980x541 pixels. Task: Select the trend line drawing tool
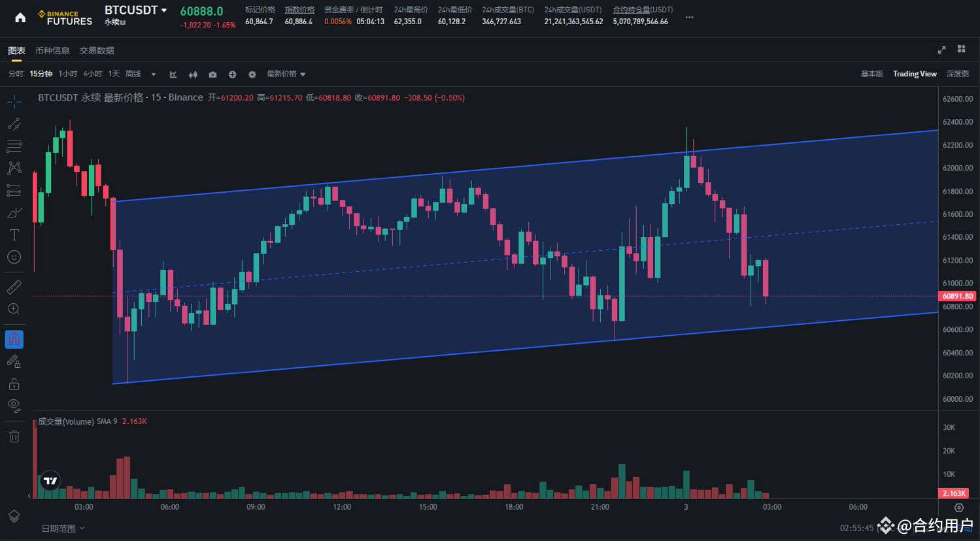click(x=14, y=123)
